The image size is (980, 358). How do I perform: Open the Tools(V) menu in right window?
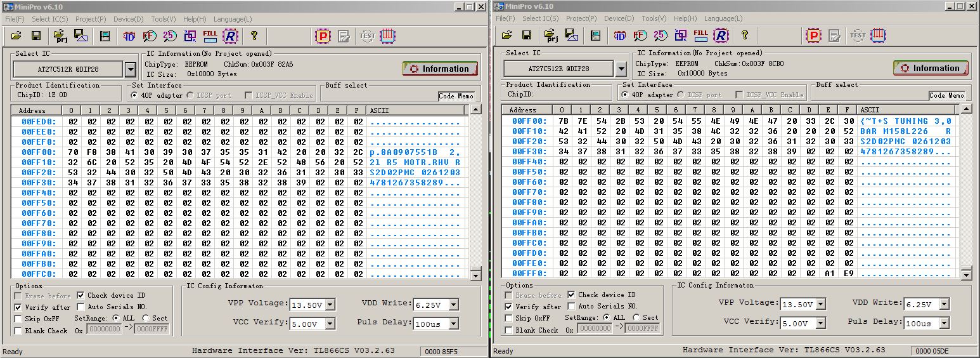click(x=654, y=18)
